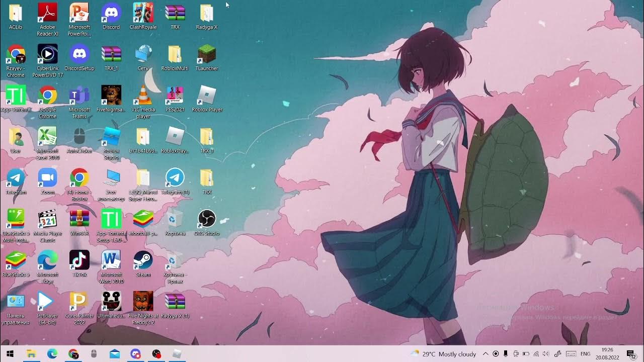The image size is (644, 362).
Task: Launch CyberLink PowerDVD 17
Action: [48, 61]
